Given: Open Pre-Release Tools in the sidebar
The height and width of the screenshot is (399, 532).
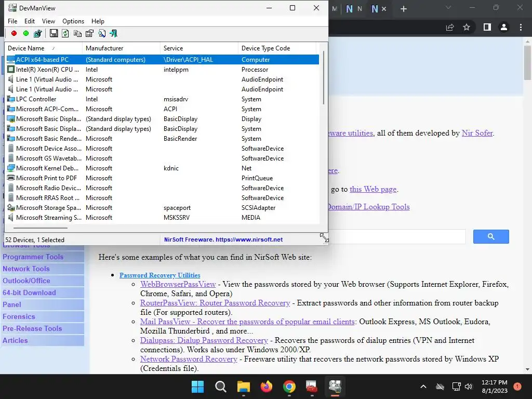Looking at the screenshot, I should [33, 328].
